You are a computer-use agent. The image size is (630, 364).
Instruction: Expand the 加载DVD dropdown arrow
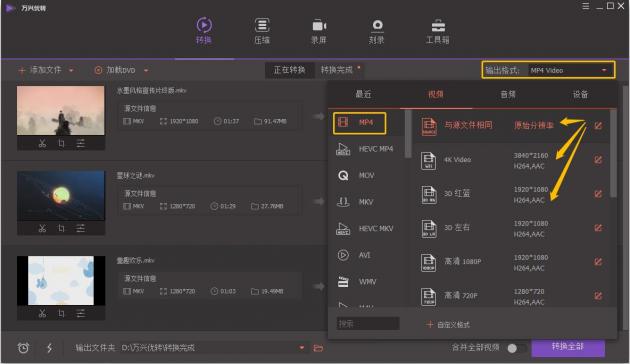point(146,70)
